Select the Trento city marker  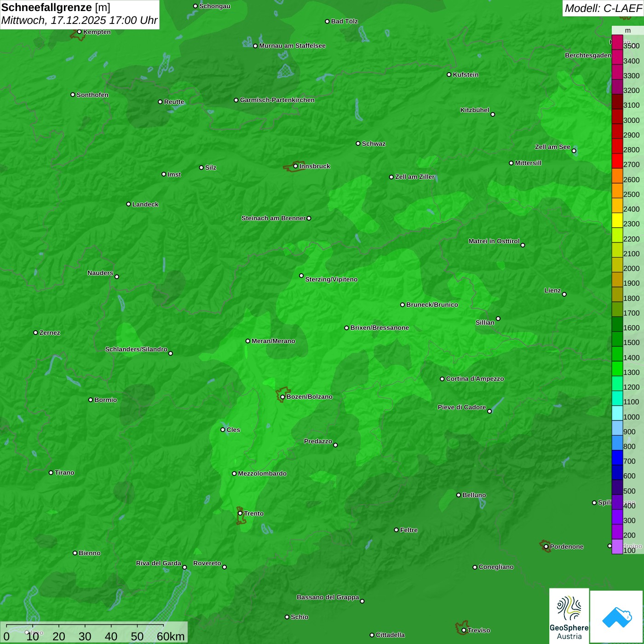(x=240, y=513)
